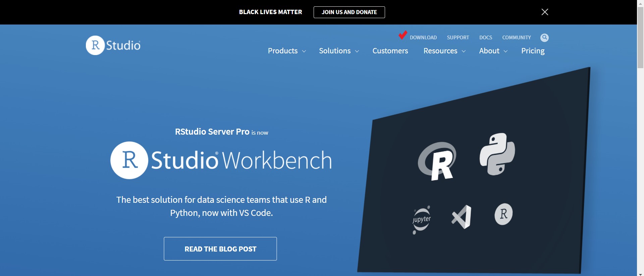The height and width of the screenshot is (276, 644).
Task: Visit the Docs link
Action: (x=486, y=38)
